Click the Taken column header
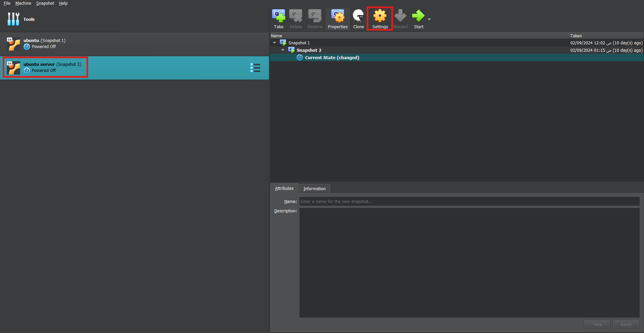Viewport: 644px width, 333px height. pyautogui.click(x=606, y=36)
